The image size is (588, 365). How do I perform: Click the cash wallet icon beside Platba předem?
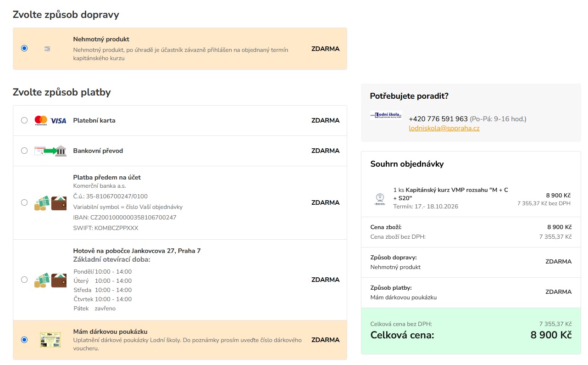[50, 202]
